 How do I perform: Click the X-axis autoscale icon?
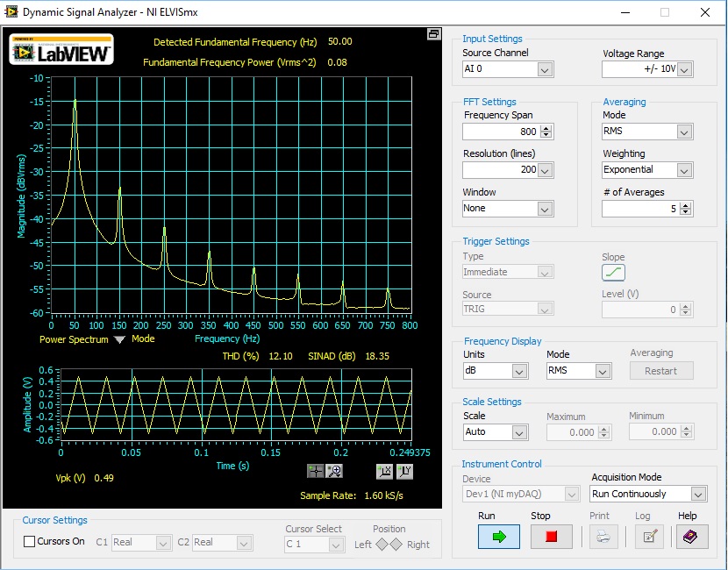pyautogui.click(x=384, y=471)
